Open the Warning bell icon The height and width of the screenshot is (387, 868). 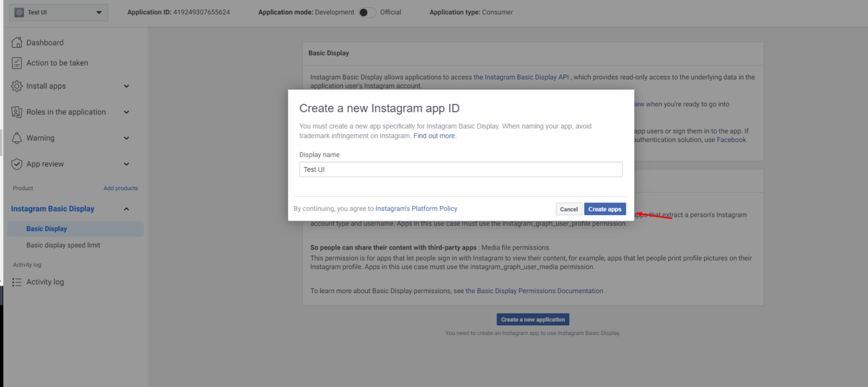[16, 137]
